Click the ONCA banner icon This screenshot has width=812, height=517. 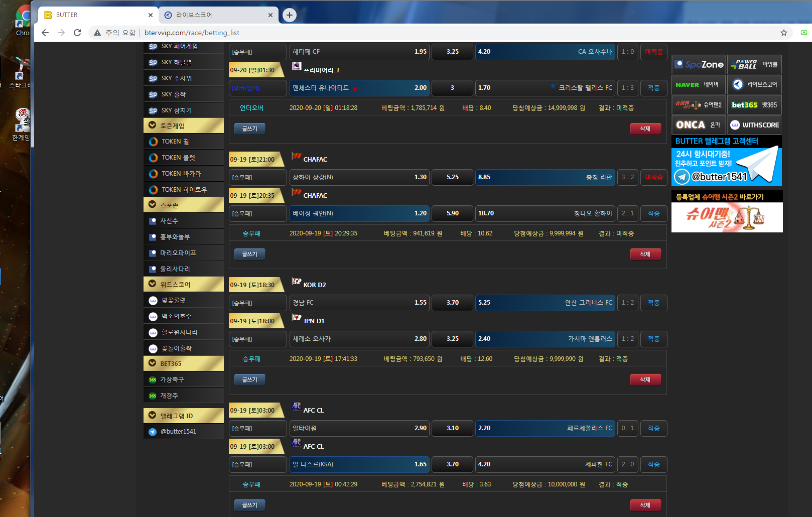699,125
